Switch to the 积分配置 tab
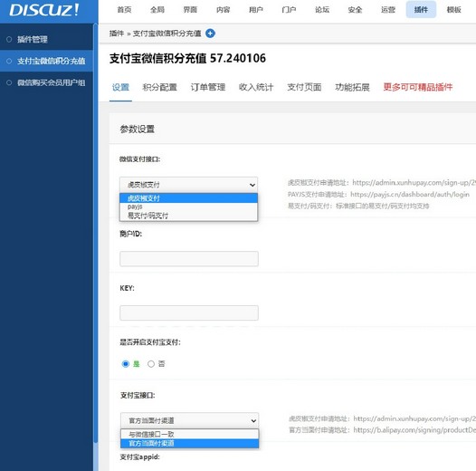476x471 pixels. click(159, 88)
